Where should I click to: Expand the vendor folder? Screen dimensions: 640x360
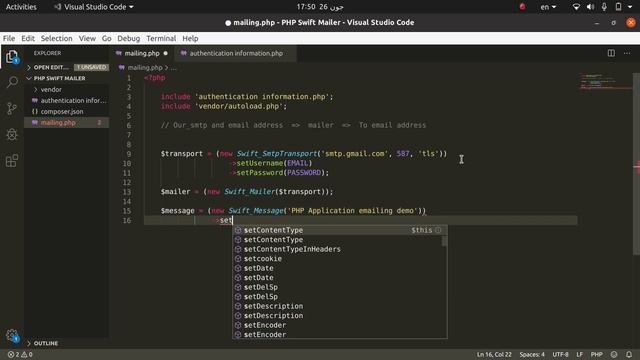tap(51, 89)
